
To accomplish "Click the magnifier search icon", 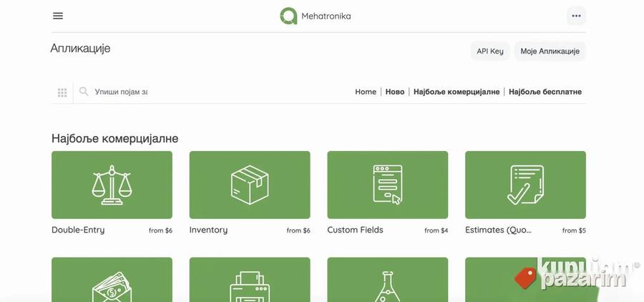I will (x=84, y=91).
